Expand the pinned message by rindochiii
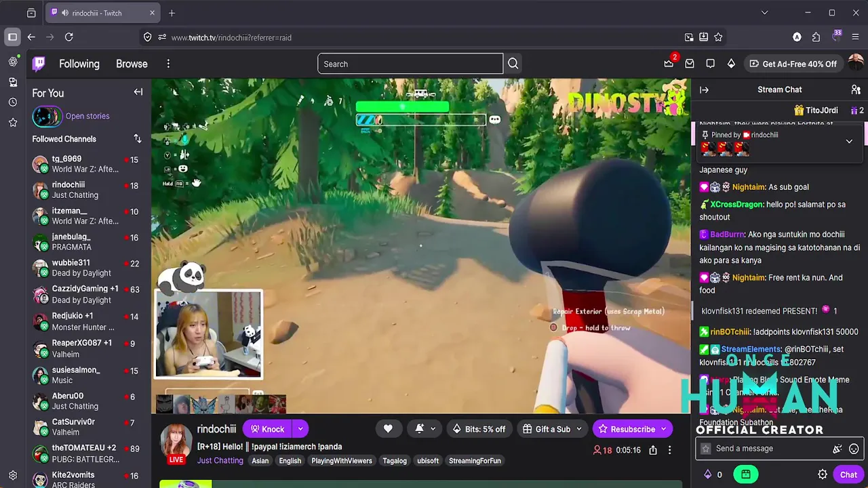The image size is (868, 488). click(849, 141)
